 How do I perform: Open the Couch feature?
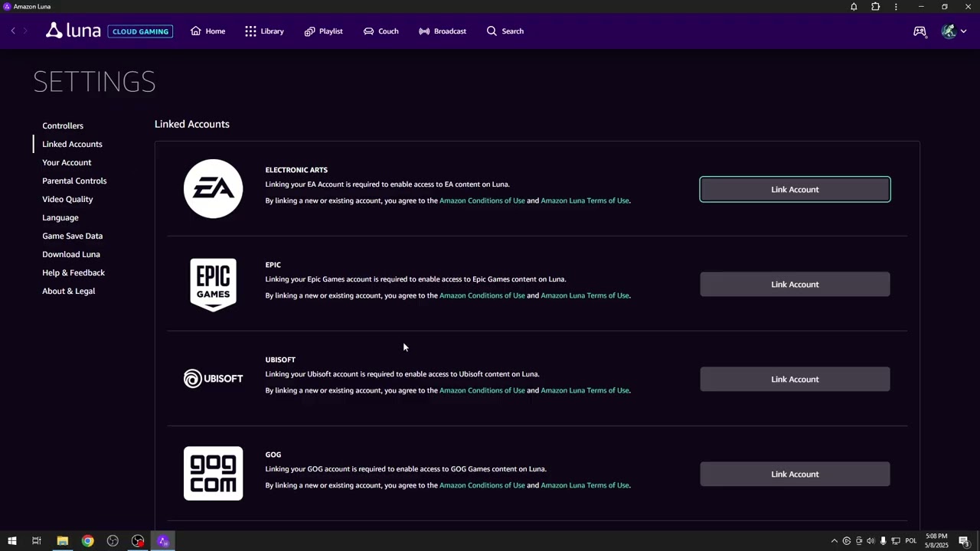pos(381,31)
